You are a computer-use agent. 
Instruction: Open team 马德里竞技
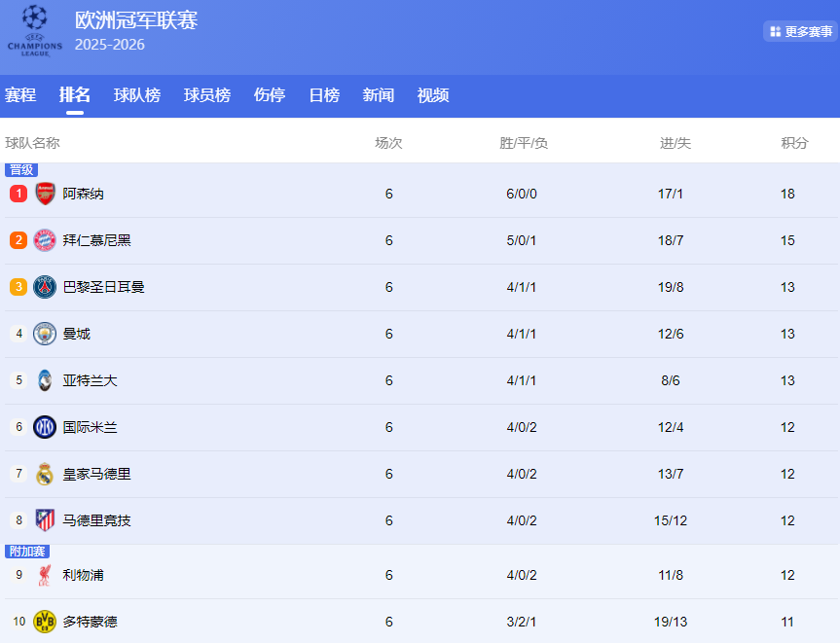pos(97,520)
